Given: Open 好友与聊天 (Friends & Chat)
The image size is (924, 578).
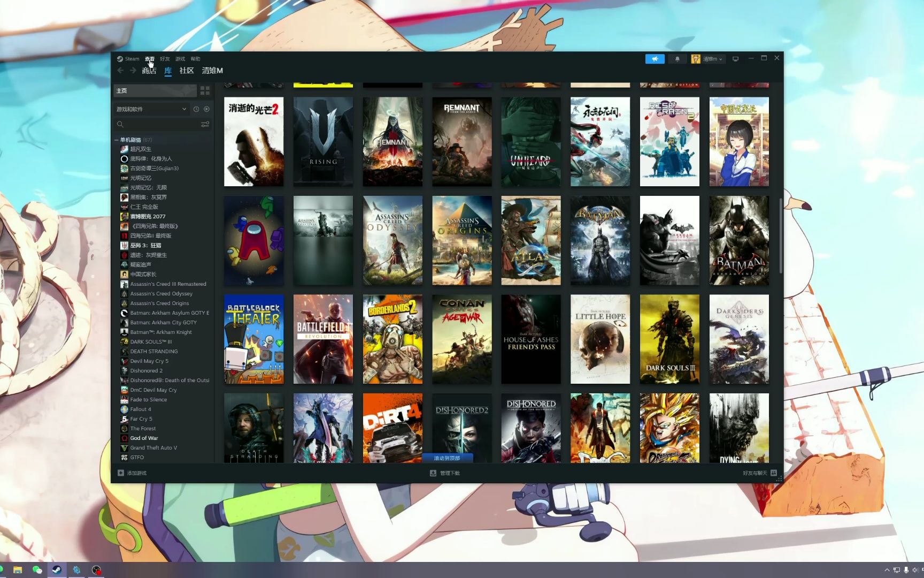Looking at the screenshot, I should (x=759, y=473).
